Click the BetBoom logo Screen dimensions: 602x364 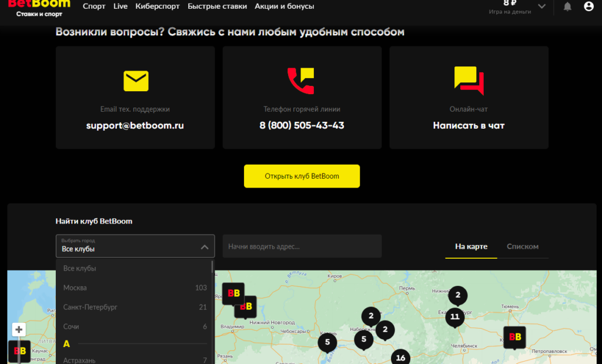[x=39, y=8]
